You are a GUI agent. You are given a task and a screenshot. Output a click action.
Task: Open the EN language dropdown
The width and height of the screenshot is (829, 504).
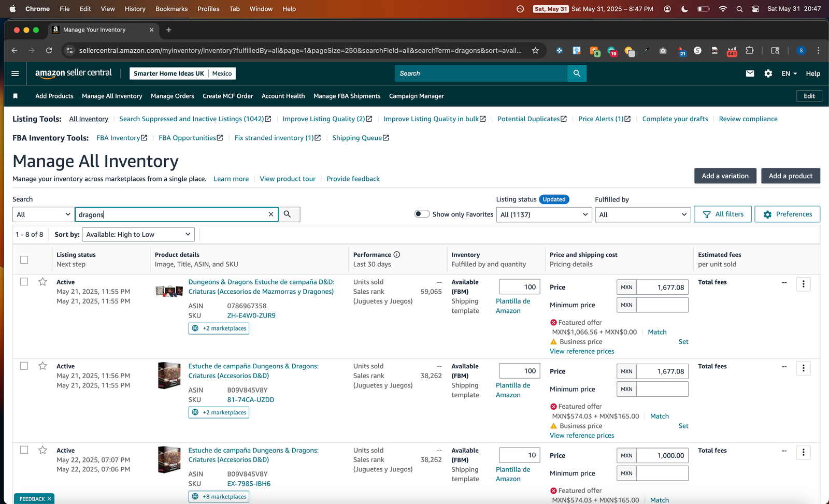tap(789, 74)
